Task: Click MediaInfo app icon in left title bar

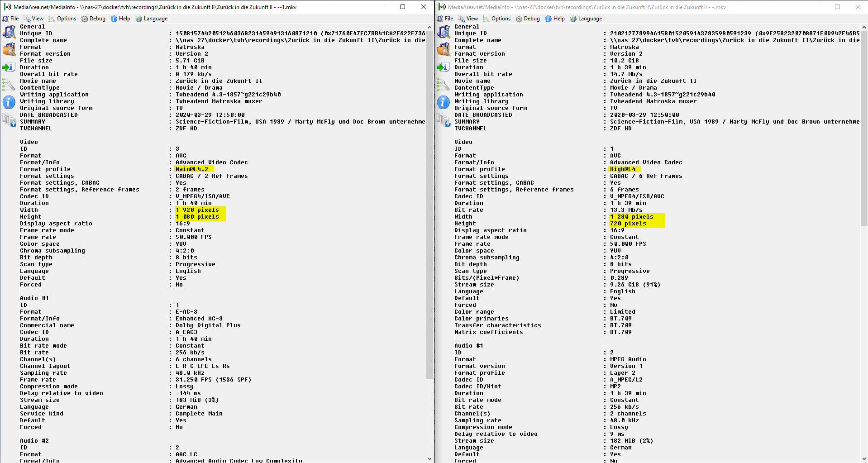Action: 7,7
